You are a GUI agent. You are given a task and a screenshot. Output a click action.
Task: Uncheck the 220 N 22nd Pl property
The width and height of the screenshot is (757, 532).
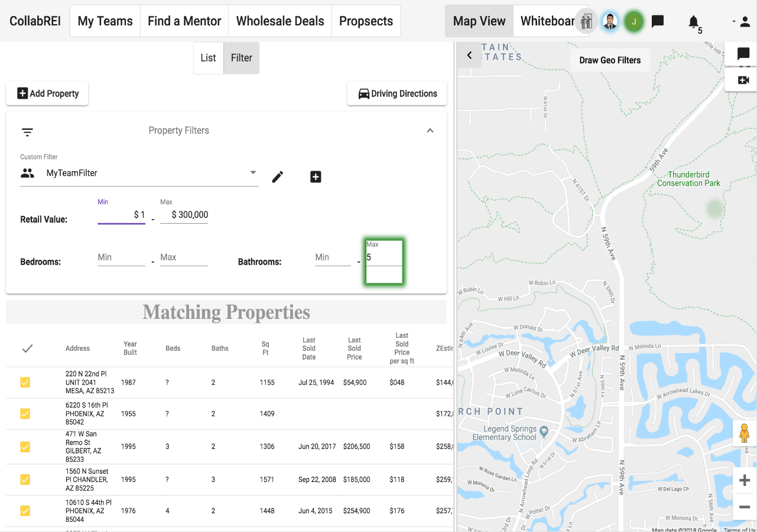(25, 383)
